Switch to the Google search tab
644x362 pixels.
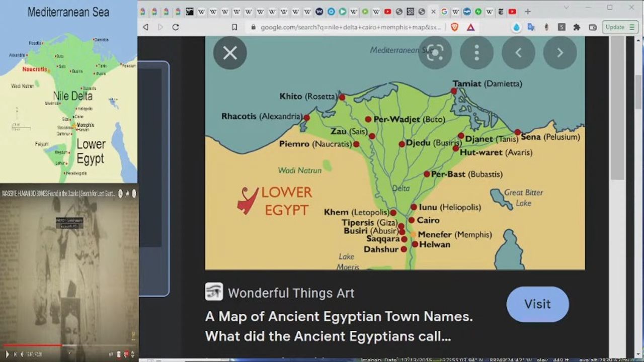pyautogui.click(x=444, y=12)
